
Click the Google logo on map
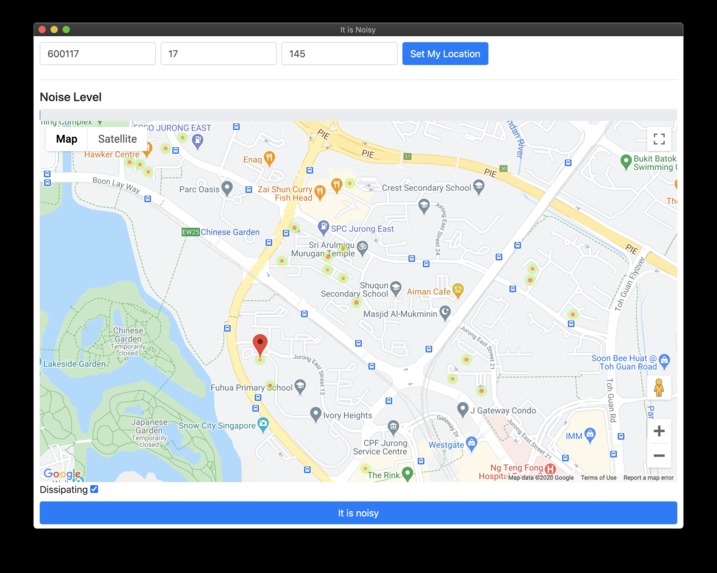[62, 474]
